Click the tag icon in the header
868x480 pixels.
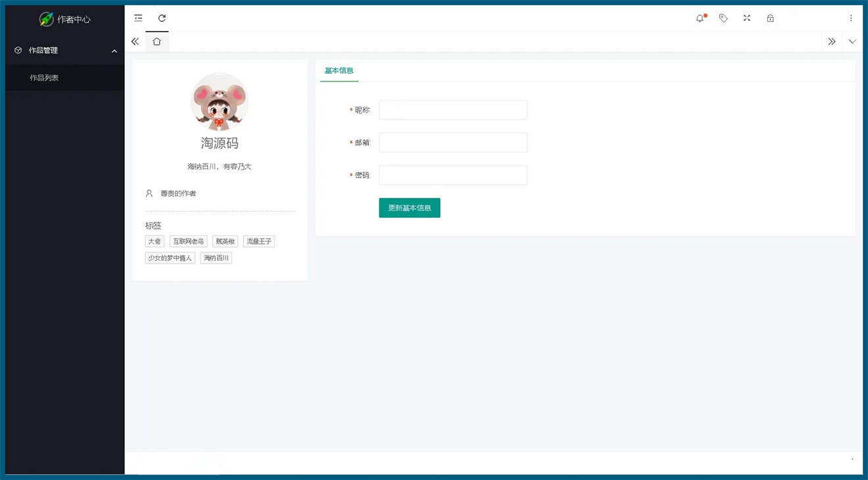pos(723,18)
